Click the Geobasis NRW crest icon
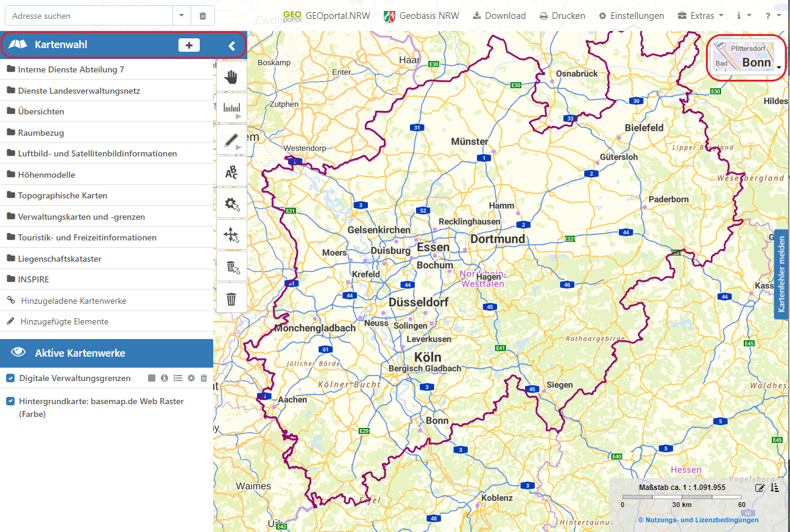The image size is (790, 532). [x=389, y=16]
